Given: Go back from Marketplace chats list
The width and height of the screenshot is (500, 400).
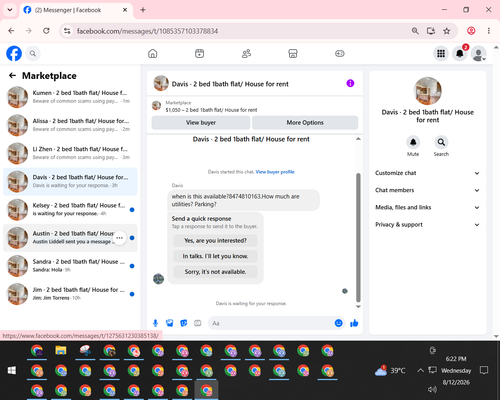Looking at the screenshot, I should point(12,76).
